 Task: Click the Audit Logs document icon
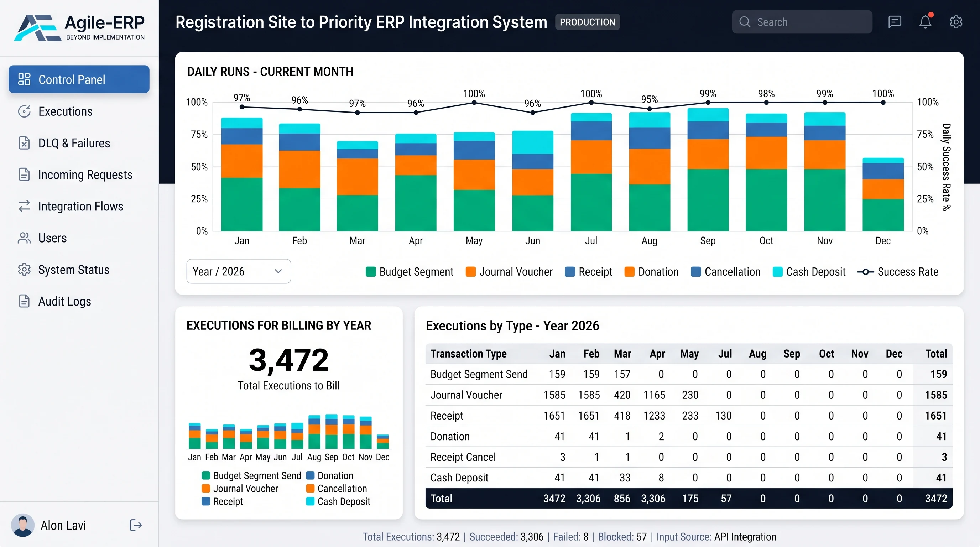24,301
